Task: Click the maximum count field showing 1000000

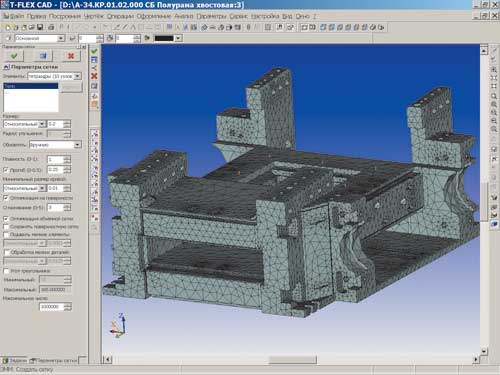Action: click(52, 307)
